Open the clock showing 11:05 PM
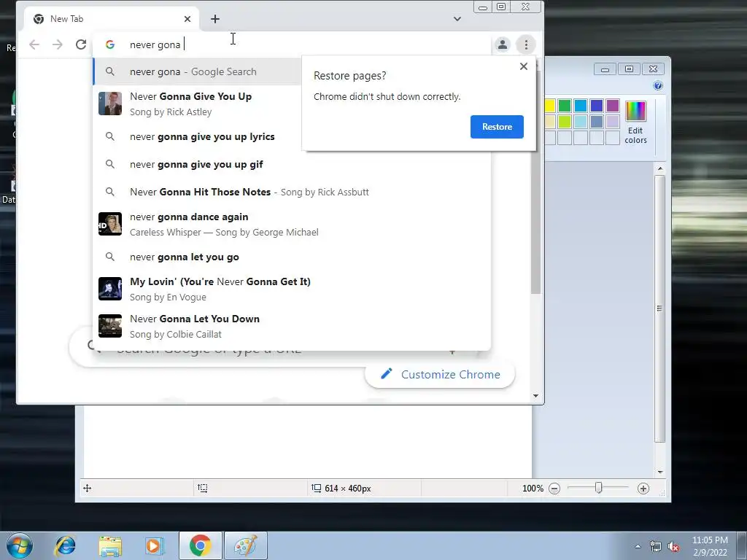The width and height of the screenshot is (747, 560). [x=710, y=545]
